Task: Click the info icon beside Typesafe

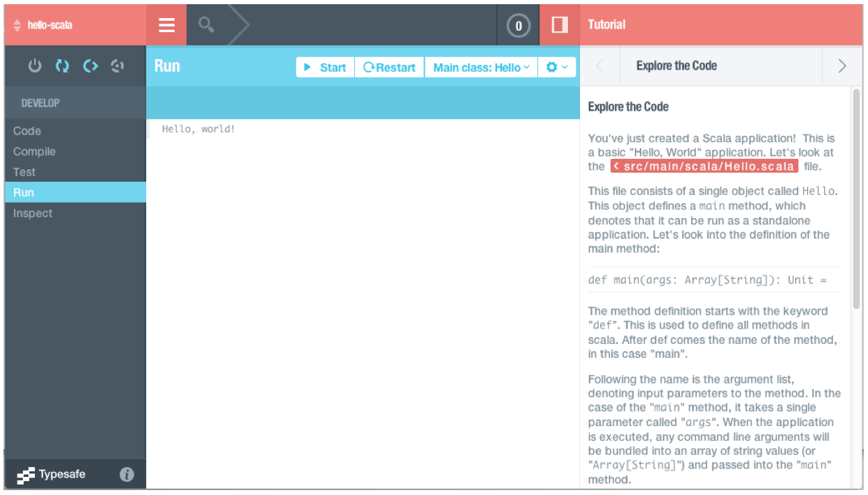Action: [127, 475]
